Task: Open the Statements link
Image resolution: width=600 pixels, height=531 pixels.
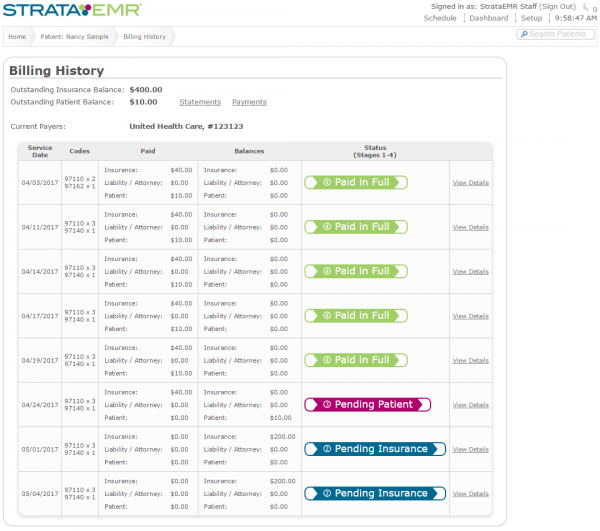Action: (x=200, y=102)
